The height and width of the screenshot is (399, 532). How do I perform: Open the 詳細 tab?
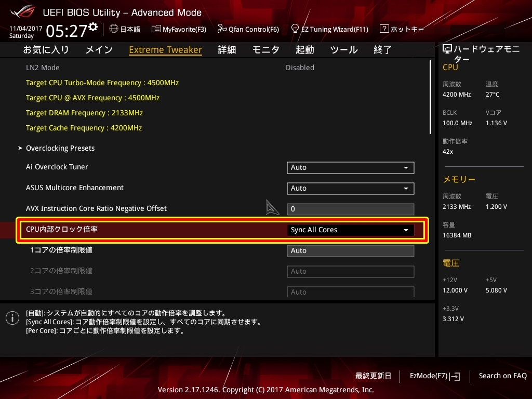click(x=227, y=50)
